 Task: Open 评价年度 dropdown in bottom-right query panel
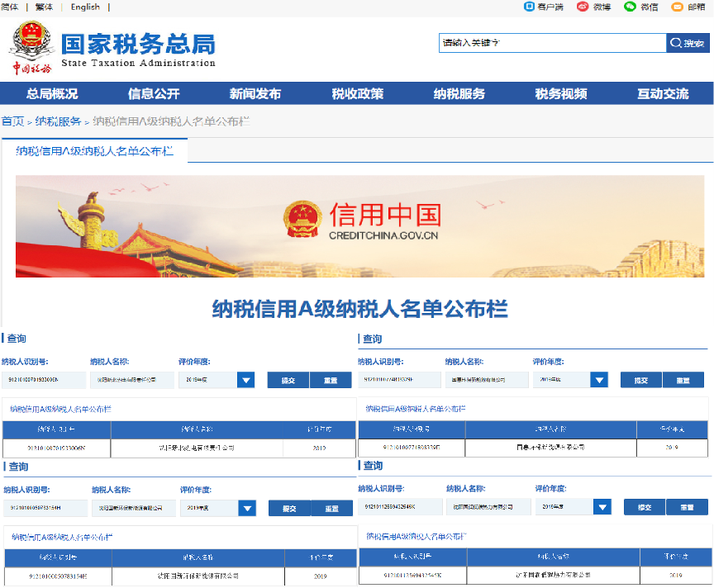coord(602,507)
